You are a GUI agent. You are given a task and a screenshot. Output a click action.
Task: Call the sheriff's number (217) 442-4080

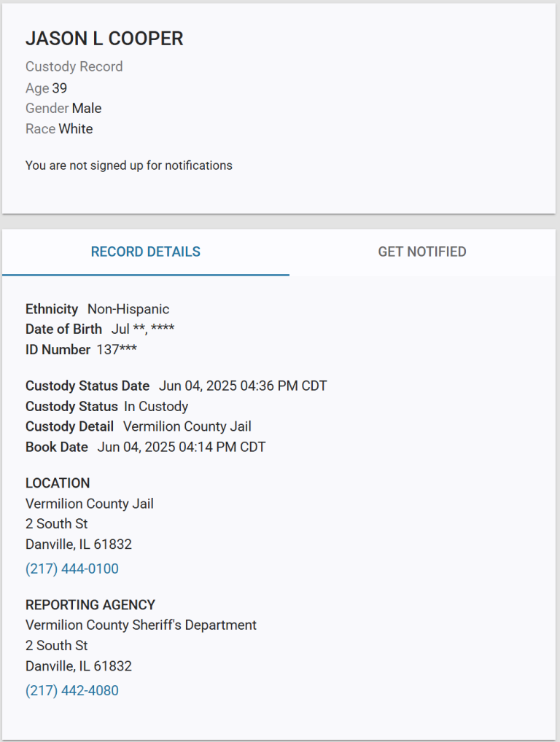click(x=72, y=691)
